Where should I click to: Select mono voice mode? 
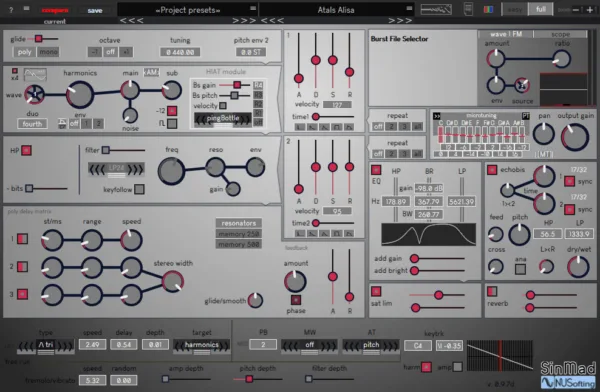coord(48,52)
